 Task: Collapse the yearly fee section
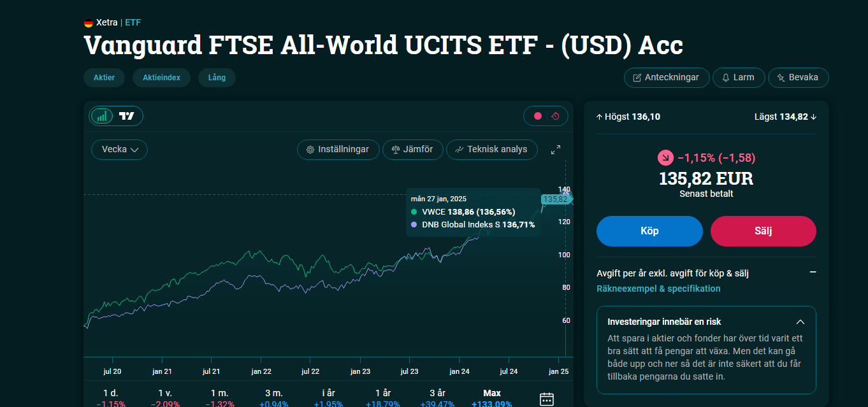813,273
